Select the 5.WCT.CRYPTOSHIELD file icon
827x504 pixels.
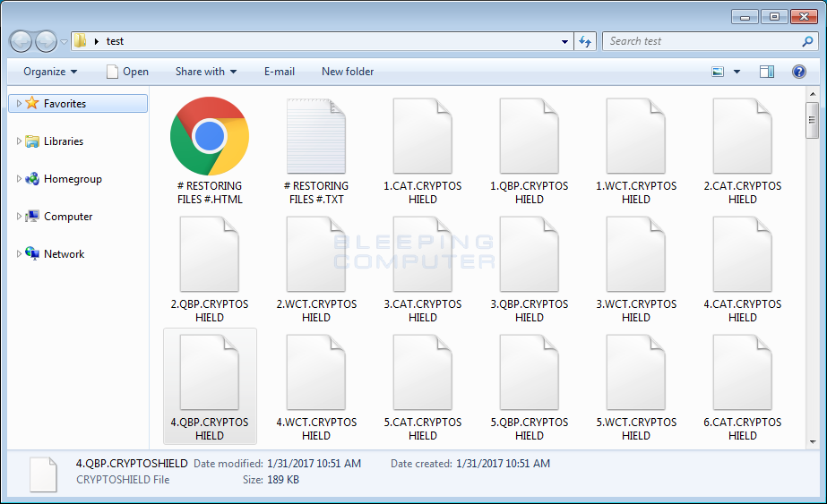(635, 372)
